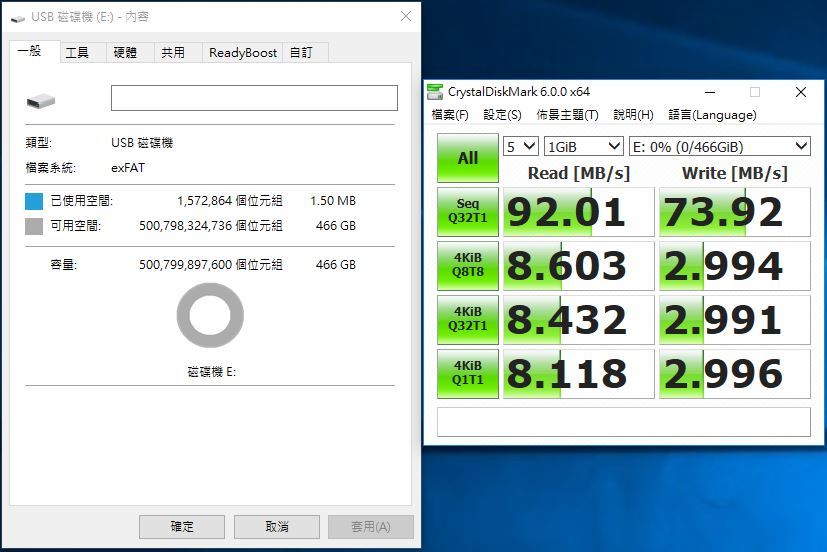Viewport: 827px width, 552px height.
Task: Click the Read [MB/s] column header
Action: click(x=579, y=173)
